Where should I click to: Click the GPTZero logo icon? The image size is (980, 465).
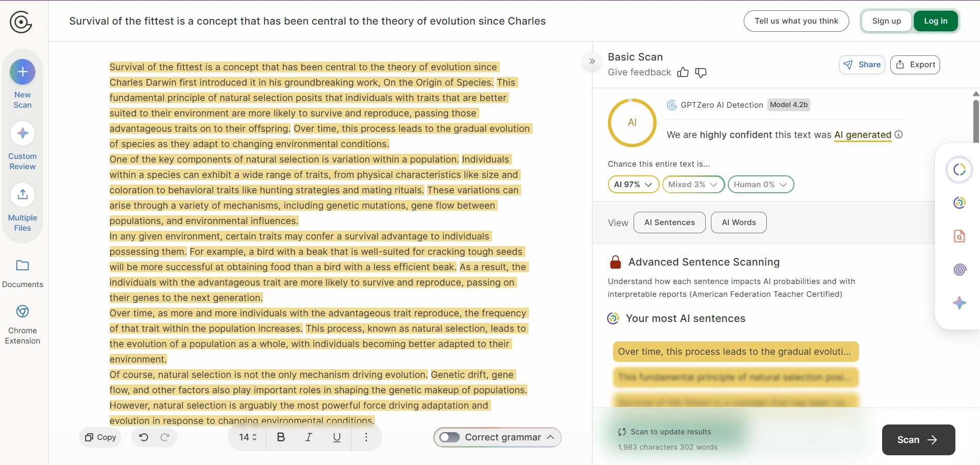coord(21,22)
